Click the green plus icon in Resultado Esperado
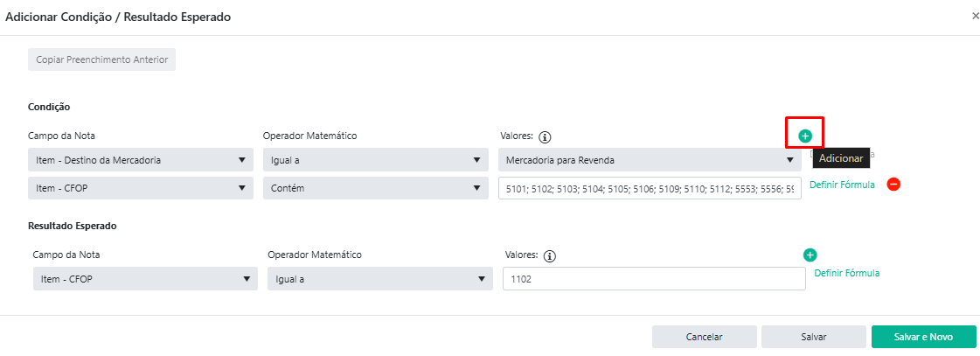 [x=810, y=255]
